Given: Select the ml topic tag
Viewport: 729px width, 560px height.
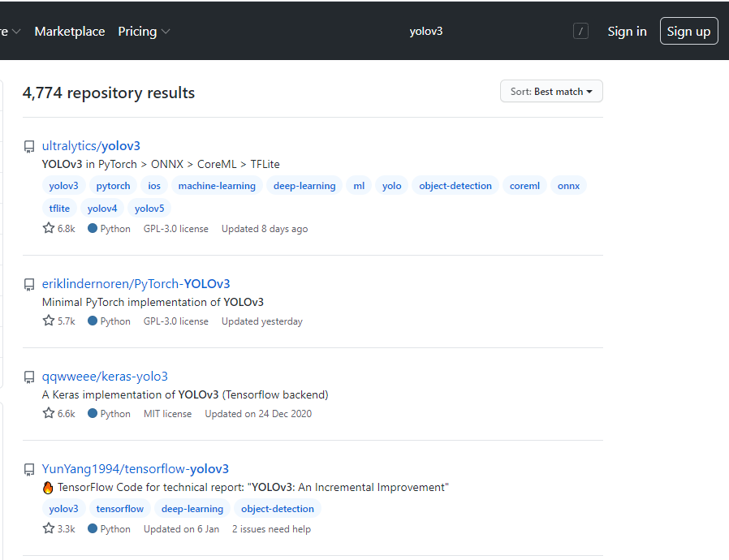Looking at the screenshot, I should click(359, 186).
